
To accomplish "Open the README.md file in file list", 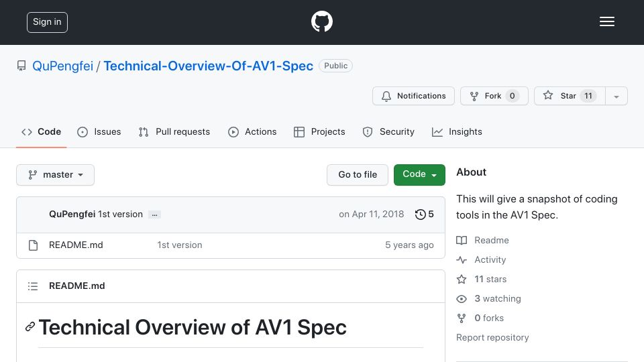I will click(x=76, y=245).
